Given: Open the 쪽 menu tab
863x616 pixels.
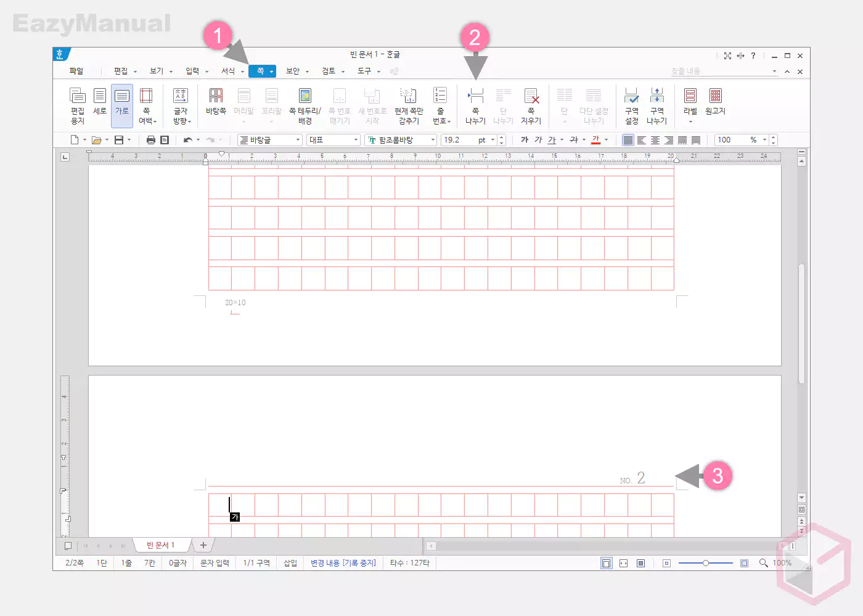Looking at the screenshot, I should click(x=261, y=71).
